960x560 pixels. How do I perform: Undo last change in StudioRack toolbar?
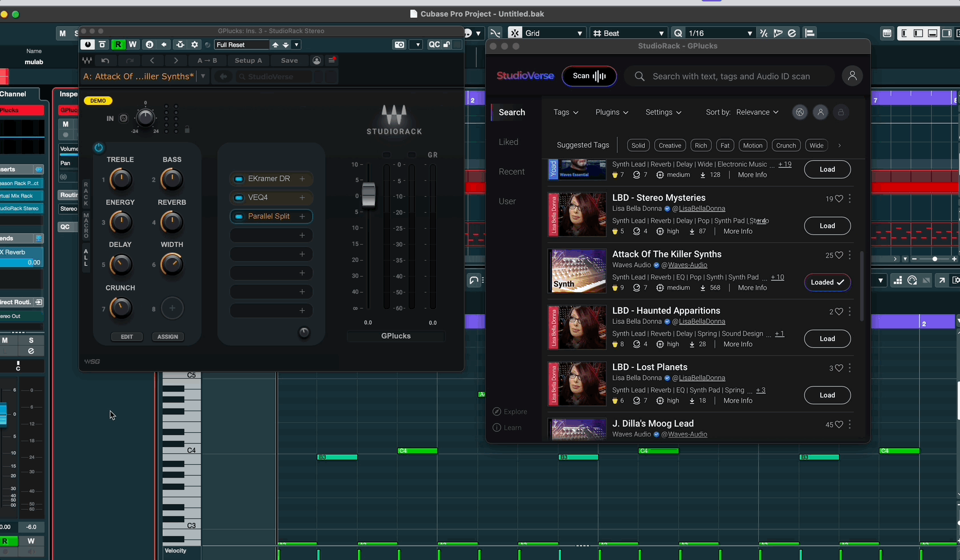(105, 60)
